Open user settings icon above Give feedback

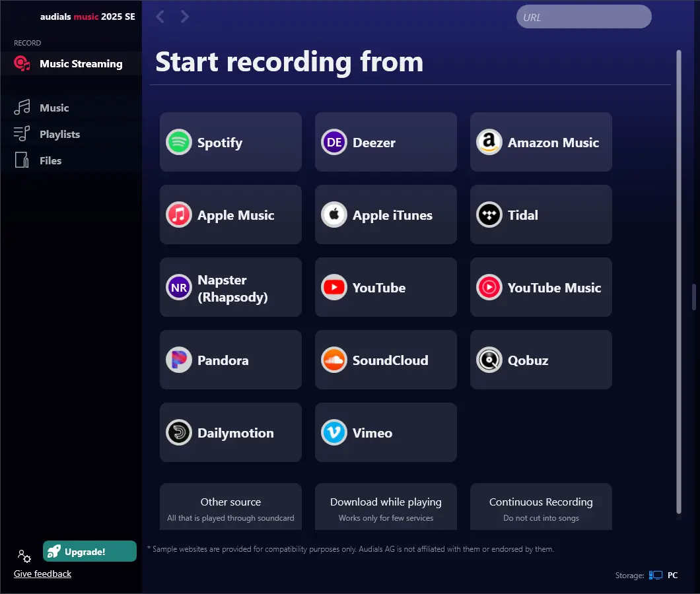[24, 556]
